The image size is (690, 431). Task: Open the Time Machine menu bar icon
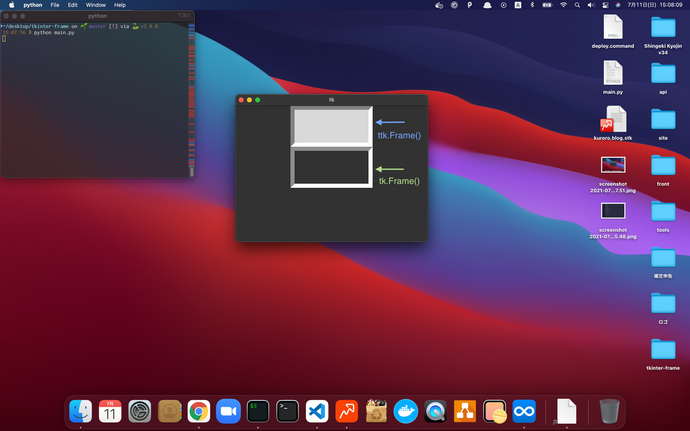click(x=503, y=5)
